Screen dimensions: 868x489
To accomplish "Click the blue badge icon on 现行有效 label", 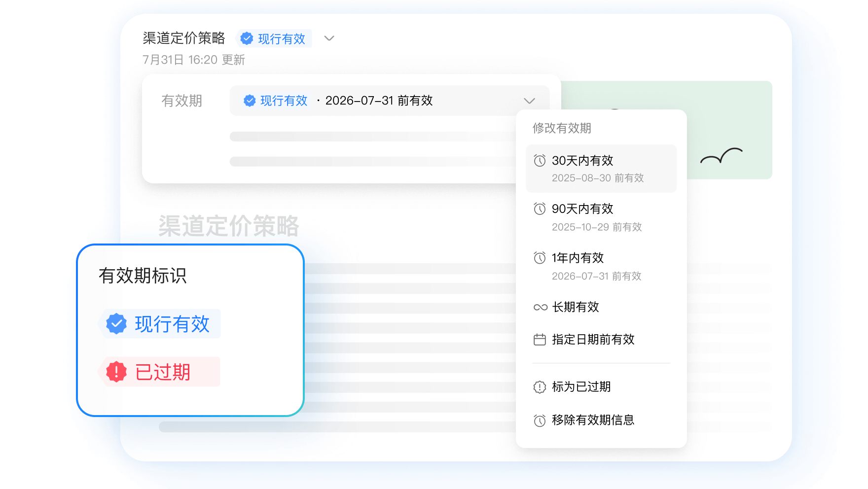I will click(115, 323).
